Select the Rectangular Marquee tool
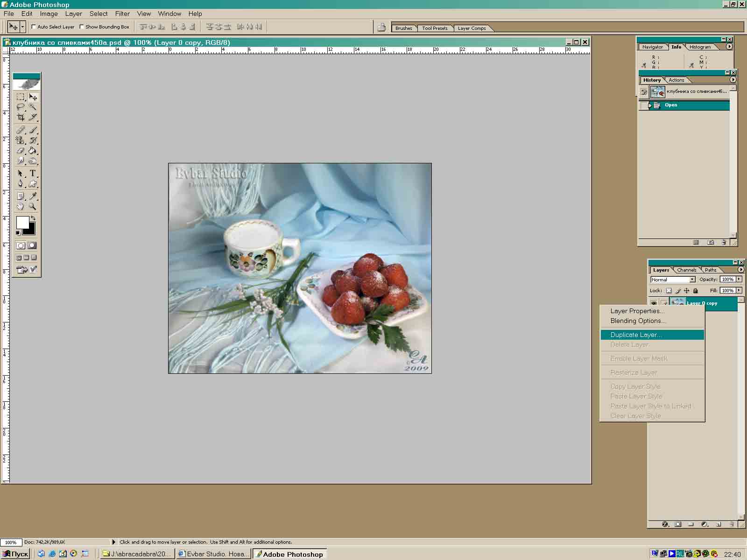Image resolution: width=747 pixels, height=560 pixels. tap(21, 97)
